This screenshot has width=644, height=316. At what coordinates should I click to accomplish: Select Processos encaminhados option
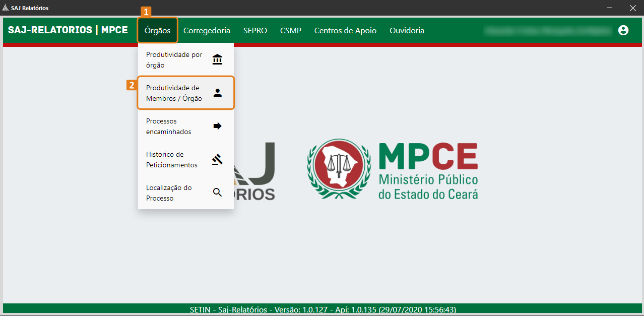point(186,126)
